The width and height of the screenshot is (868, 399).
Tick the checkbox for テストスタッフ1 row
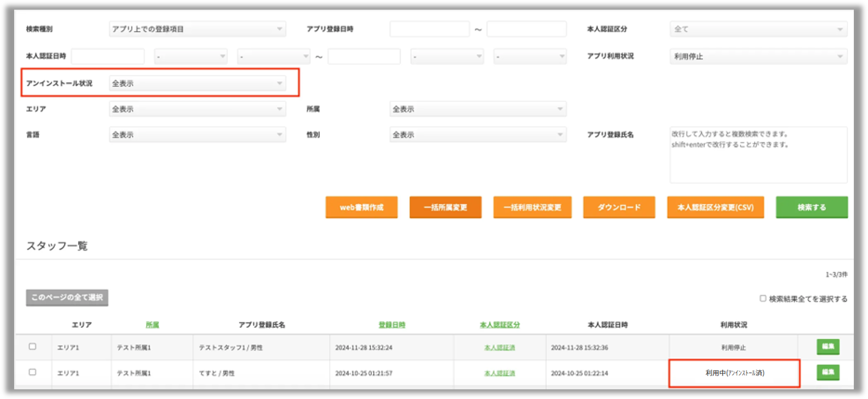point(32,346)
